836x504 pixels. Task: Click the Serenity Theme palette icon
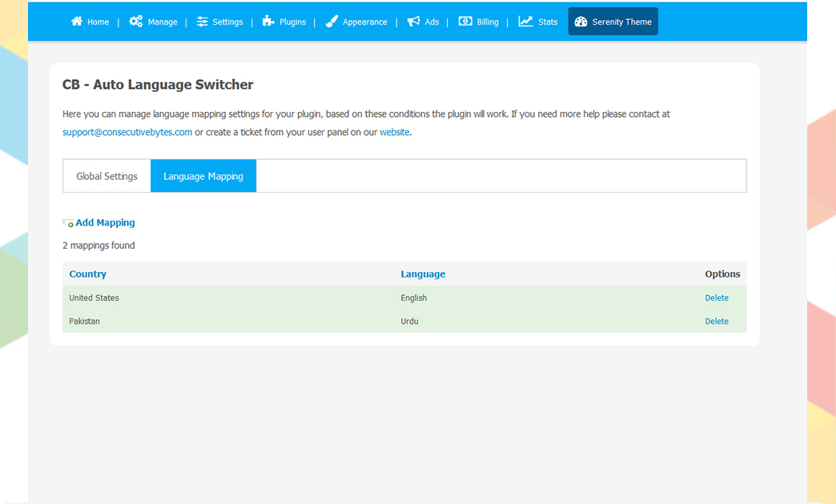[581, 22]
